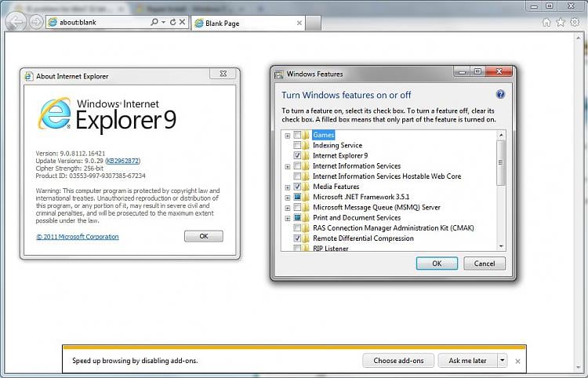
Task: Open the Home page icon
Action: 546,23
